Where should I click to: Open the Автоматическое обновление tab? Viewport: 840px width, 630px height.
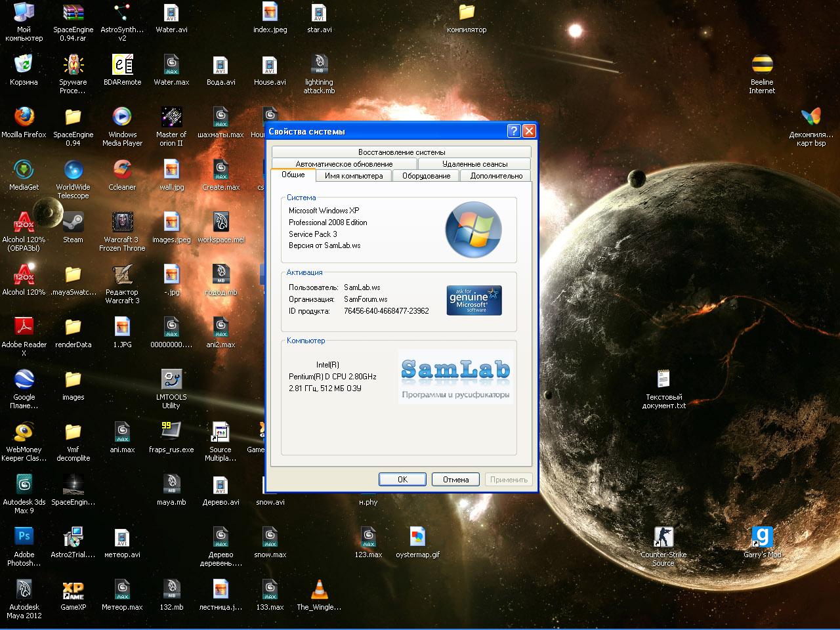click(x=344, y=164)
